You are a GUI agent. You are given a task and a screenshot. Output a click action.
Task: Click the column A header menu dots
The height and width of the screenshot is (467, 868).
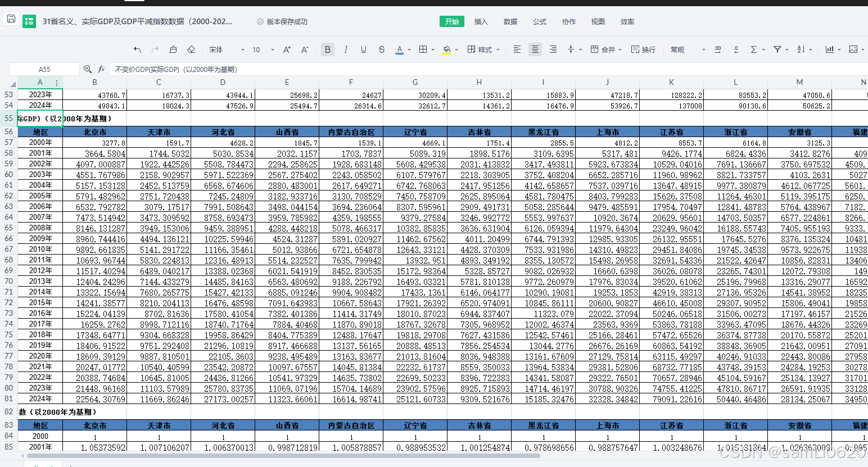point(57,83)
